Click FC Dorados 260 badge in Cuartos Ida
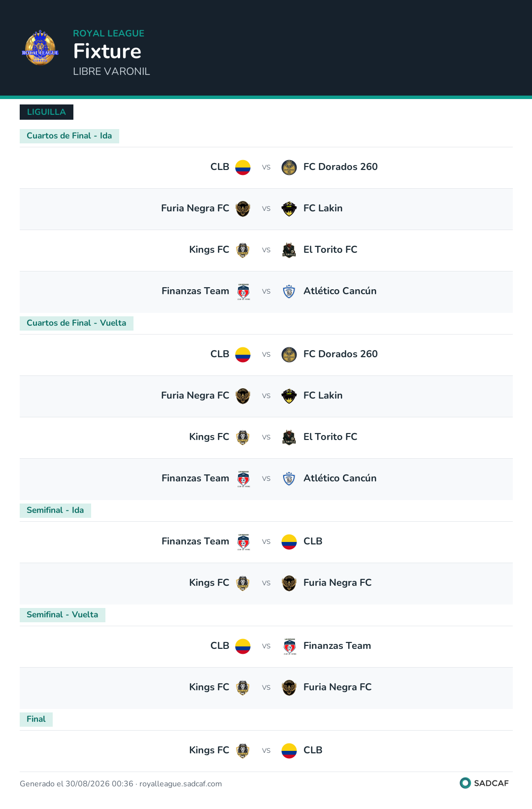 click(x=289, y=168)
